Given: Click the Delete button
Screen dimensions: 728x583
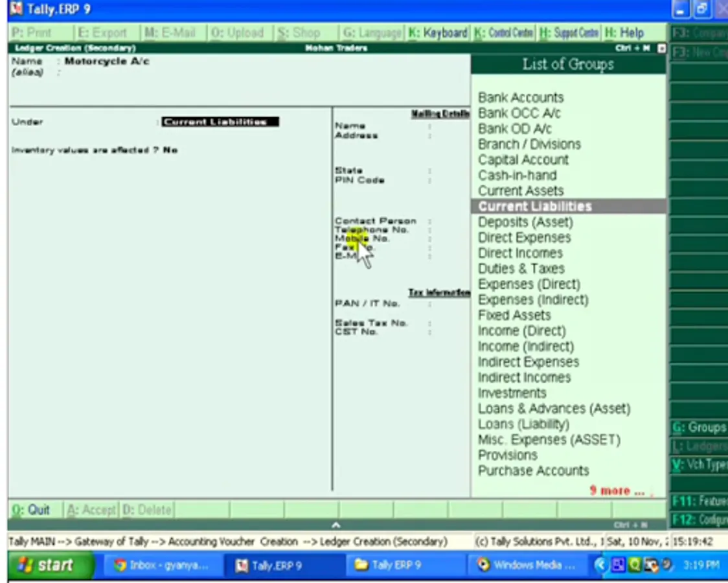Looking at the screenshot, I should click(147, 510).
